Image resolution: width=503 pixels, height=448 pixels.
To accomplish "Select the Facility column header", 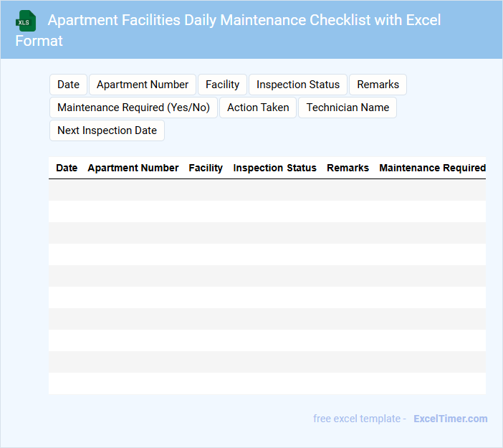I will pyautogui.click(x=206, y=168).
